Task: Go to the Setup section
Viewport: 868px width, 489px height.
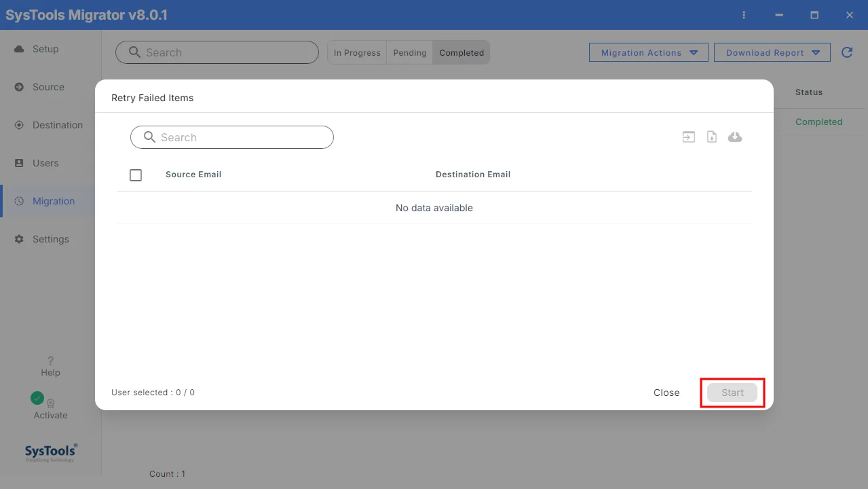Action: click(50, 49)
